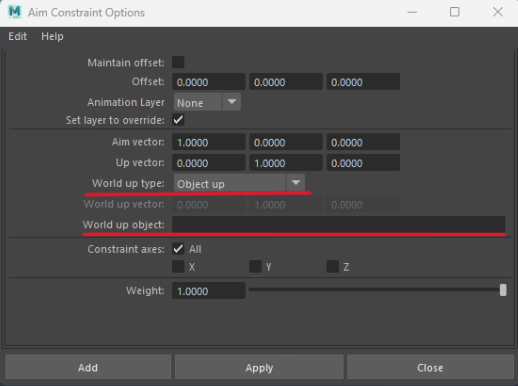The height and width of the screenshot is (386, 518).
Task: Enable the Maintain offset checkbox
Action: pos(178,62)
